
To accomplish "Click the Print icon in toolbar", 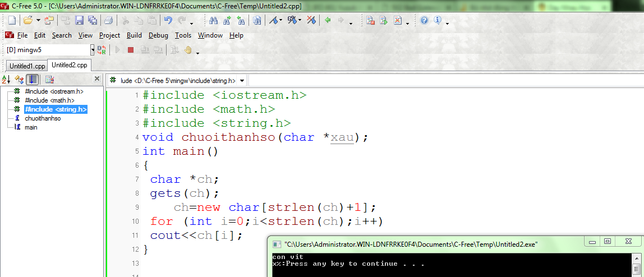I will coord(108,20).
